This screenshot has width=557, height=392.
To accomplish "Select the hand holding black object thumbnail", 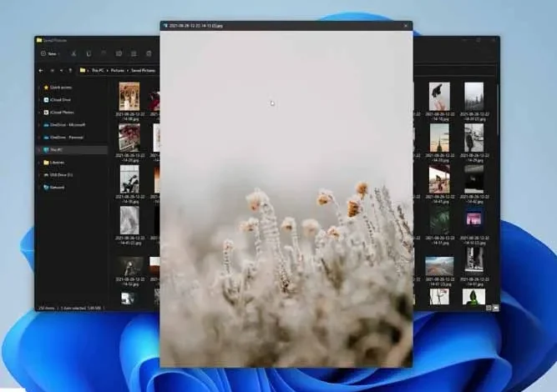I will 439,96.
